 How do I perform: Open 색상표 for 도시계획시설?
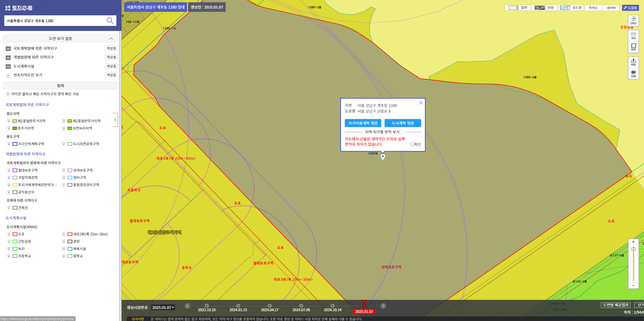tap(111, 66)
